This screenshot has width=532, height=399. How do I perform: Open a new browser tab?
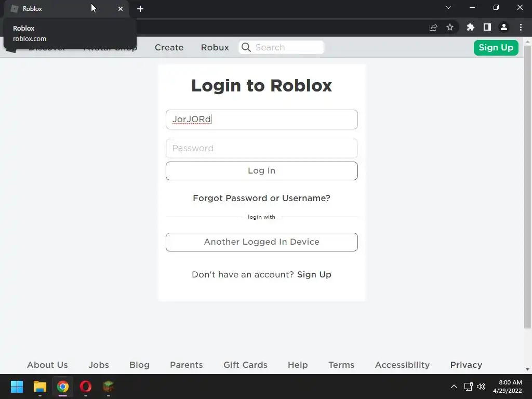click(140, 9)
